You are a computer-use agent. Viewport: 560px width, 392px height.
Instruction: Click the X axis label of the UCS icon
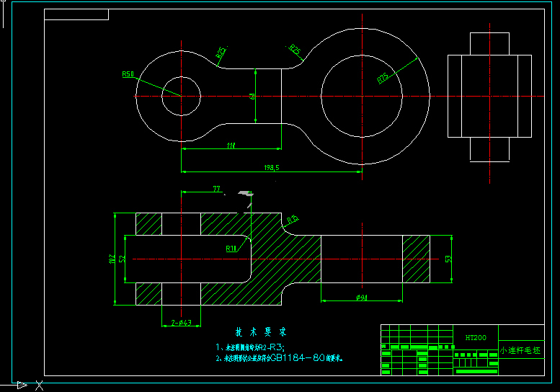40,386
